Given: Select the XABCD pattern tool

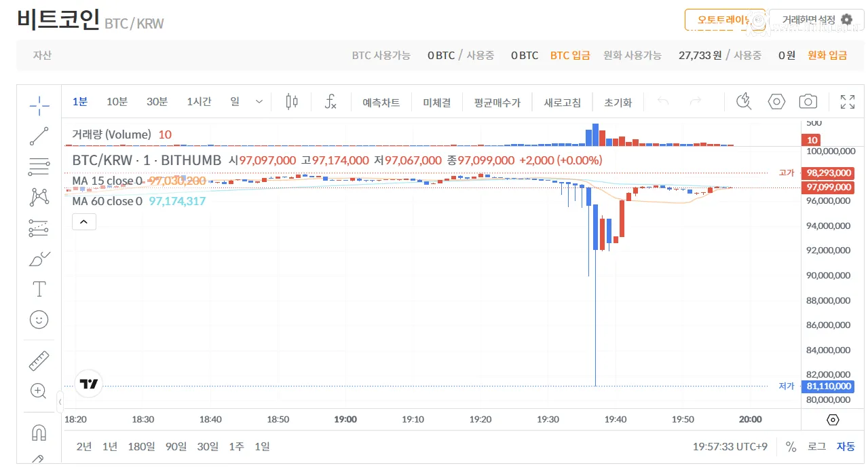Looking at the screenshot, I should pyautogui.click(x=39, y=196).
